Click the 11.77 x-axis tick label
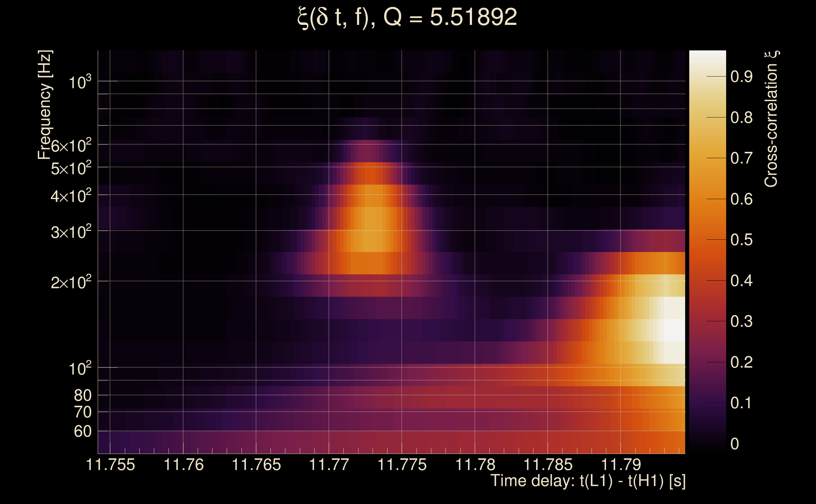 pyautogui.click(x=329, y=465)
